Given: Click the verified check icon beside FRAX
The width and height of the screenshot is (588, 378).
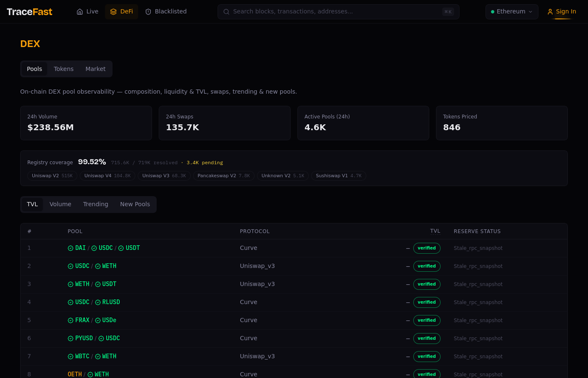Looking at the screenshot, I should click(71, 320).
